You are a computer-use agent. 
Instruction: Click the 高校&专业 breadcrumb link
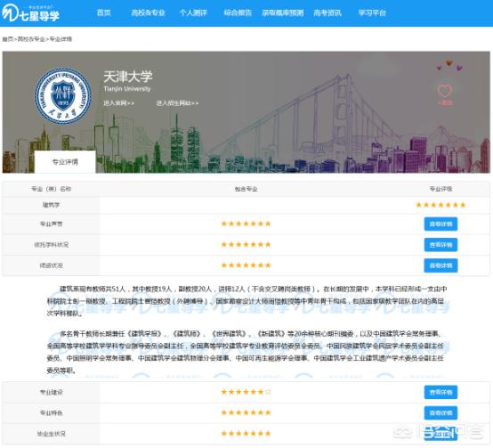[x=31, y=39]
